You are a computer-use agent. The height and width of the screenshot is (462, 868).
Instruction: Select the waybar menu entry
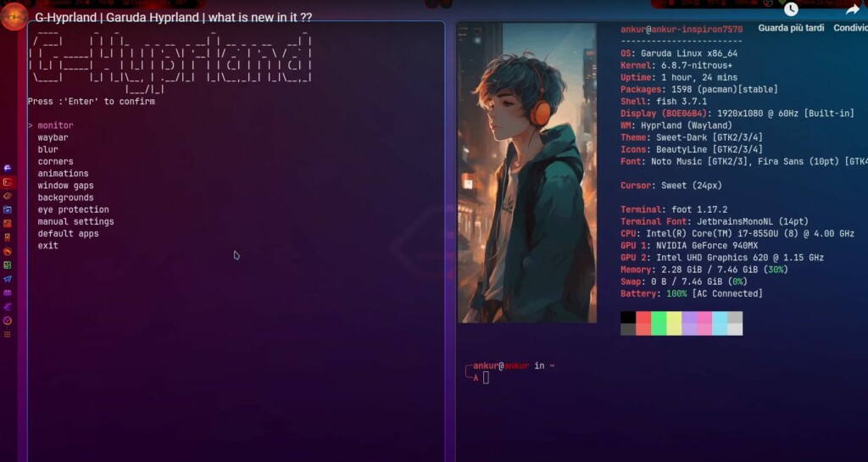[x=53, y=138]
